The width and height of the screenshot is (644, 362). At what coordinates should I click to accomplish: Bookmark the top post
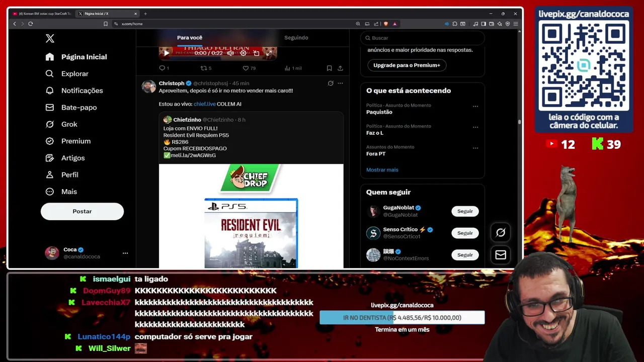point(329,68)
